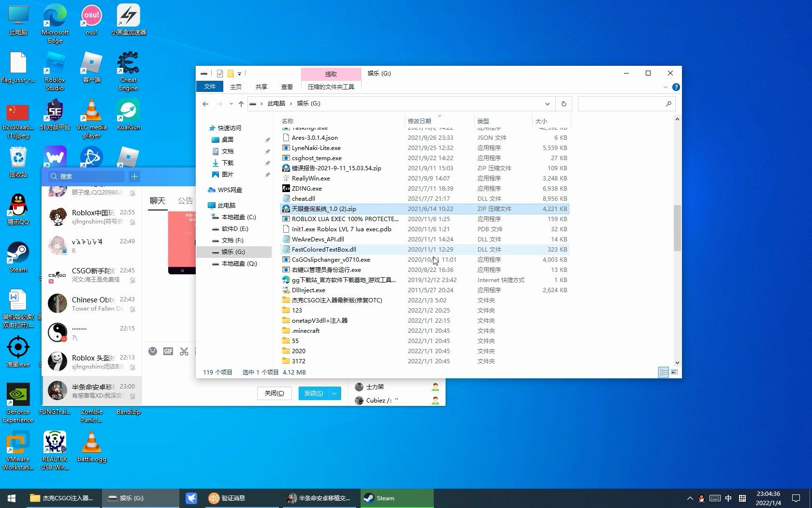This screenshot has width=812, height=508.
Task: Open the emoji picker in QQ chat
Action: tap(153, 351)
